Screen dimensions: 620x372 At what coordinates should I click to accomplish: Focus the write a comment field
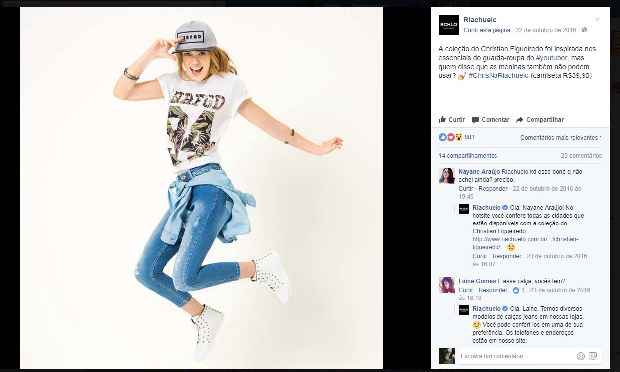517,356
